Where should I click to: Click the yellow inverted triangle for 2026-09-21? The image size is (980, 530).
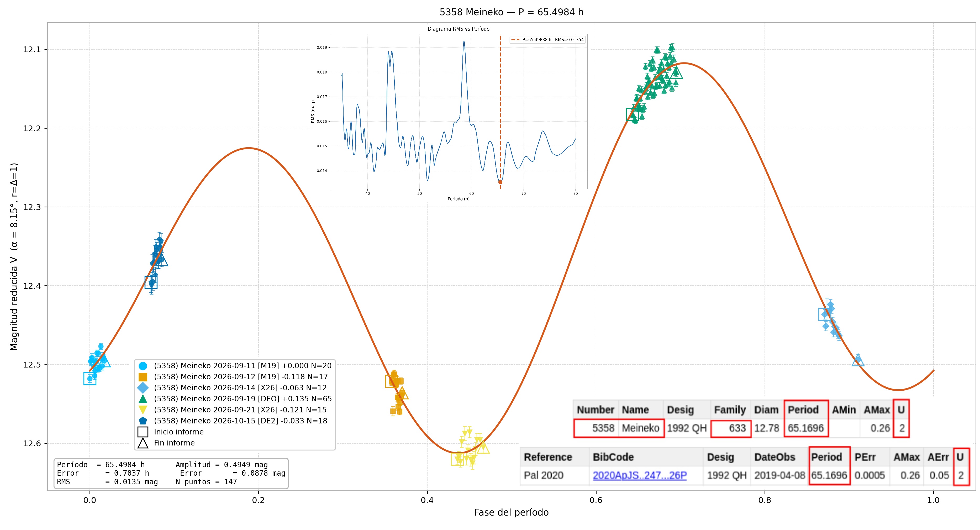(143, 410)
